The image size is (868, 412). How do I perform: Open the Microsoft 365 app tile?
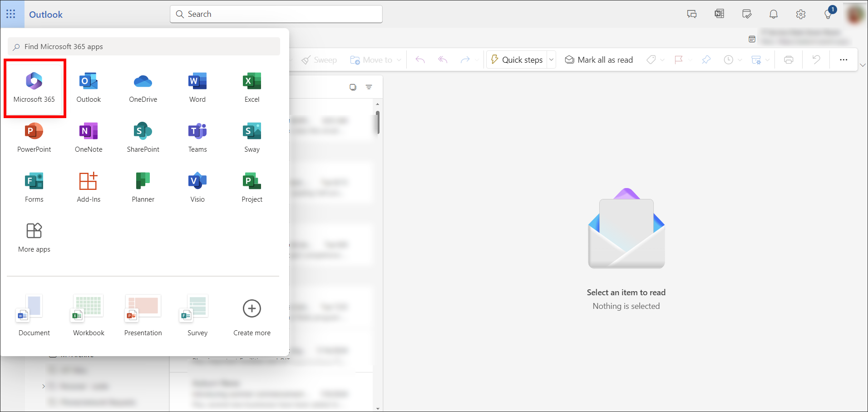(34, 88)
